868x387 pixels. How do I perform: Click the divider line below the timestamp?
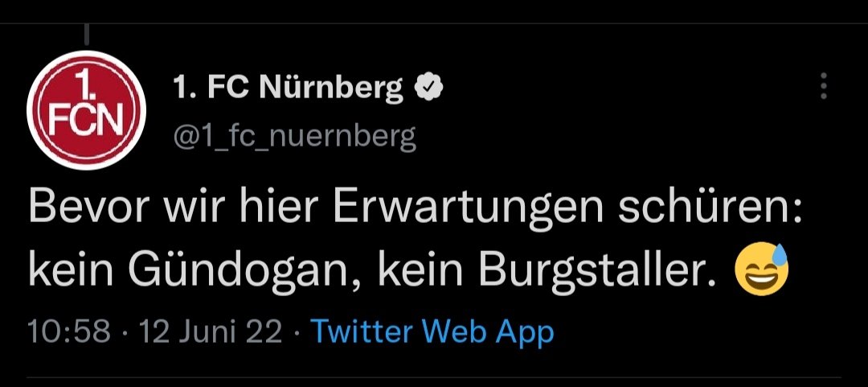click(x=434, y=380)
